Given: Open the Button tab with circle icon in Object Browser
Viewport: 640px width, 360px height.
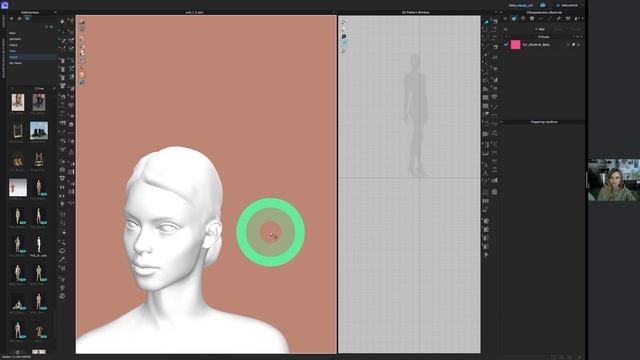Looking at the screenshot, I should tap(531, 18).
